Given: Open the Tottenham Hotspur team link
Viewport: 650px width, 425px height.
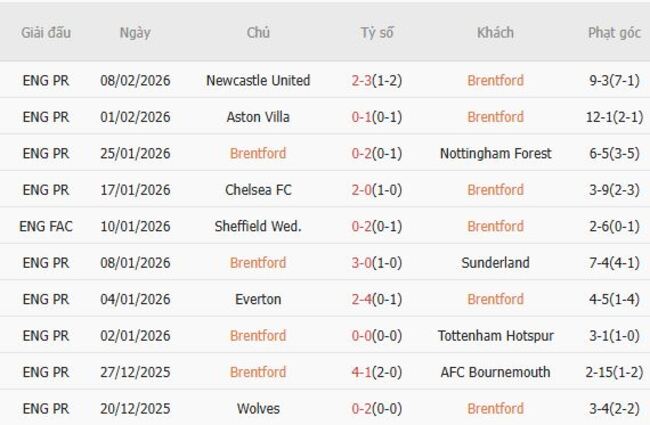Looking at the screenshot, I should [495, 336].
